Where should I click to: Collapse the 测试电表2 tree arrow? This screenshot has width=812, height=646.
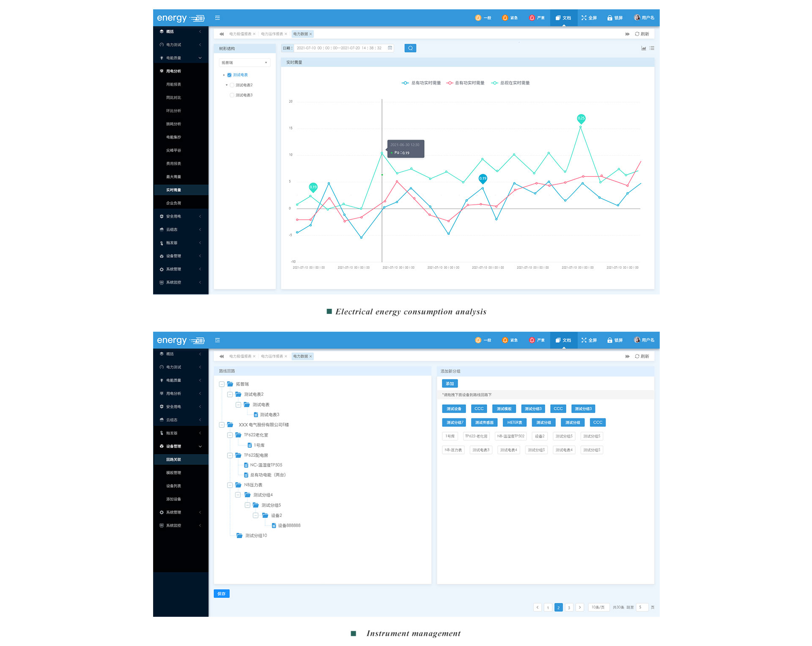click(x=227, y=85)
